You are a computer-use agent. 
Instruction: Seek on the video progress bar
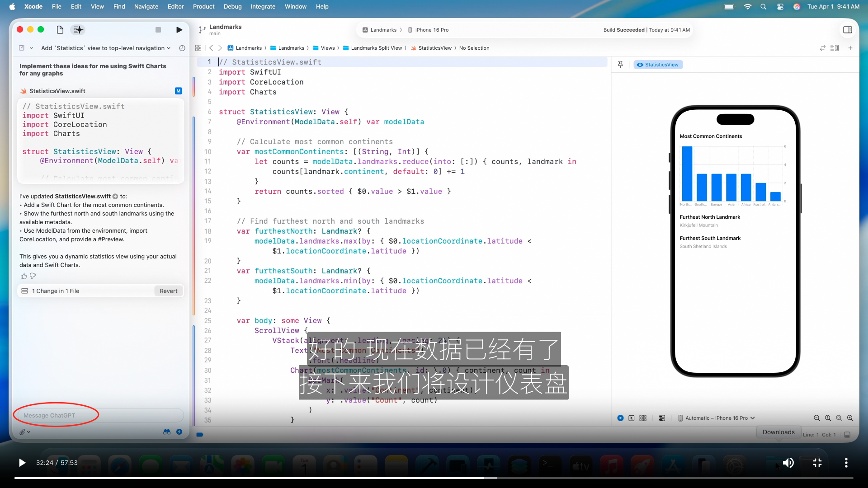tap(434, 478)
